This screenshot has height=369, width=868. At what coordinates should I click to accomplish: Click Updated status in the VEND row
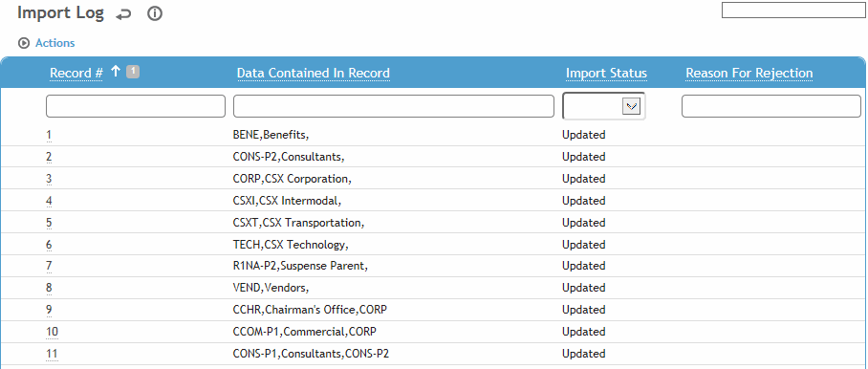(584, 289)
